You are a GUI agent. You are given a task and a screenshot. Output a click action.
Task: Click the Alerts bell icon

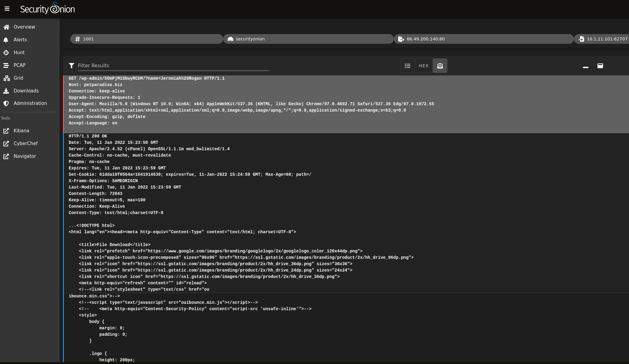click(x=6, y=40)
